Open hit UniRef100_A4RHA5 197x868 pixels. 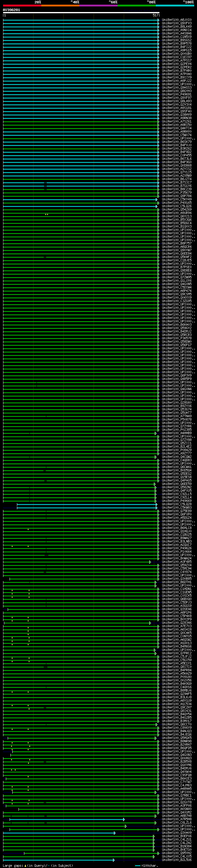point(177,789)
